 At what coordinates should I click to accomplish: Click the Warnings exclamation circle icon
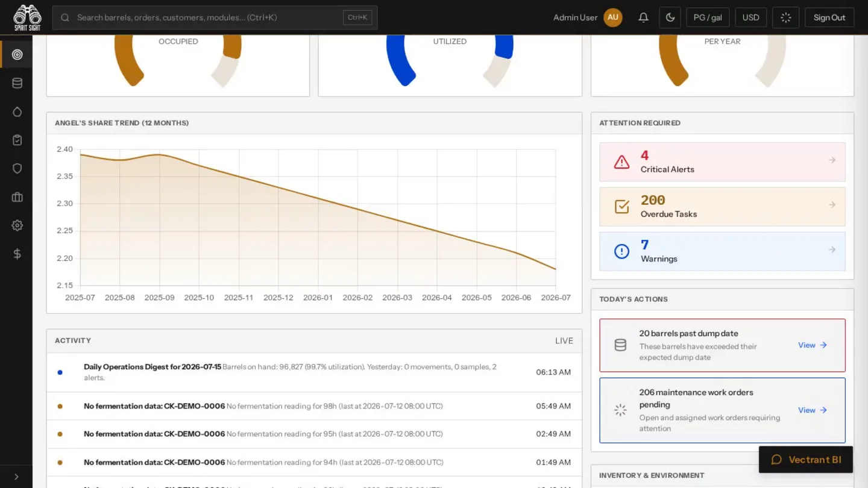[x=621, y=251]
